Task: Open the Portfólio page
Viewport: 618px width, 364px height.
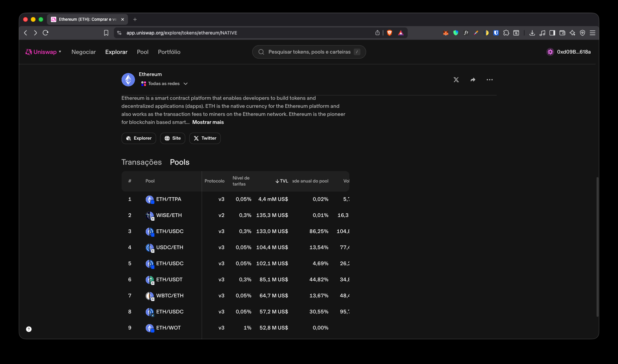Action: [169, 52]
